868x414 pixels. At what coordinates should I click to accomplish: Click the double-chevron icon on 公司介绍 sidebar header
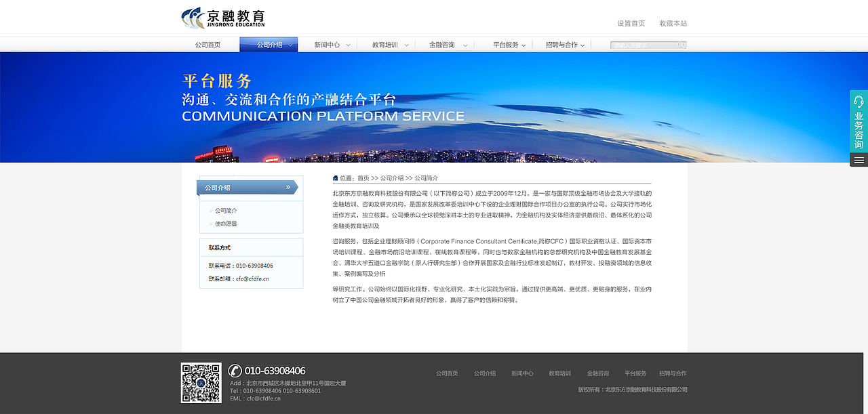point(288,187)
